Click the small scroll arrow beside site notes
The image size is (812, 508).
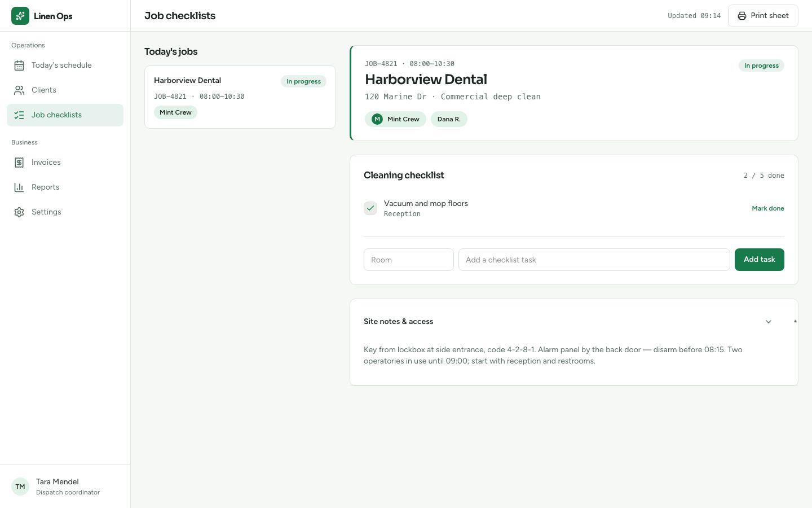pos(795,321)
